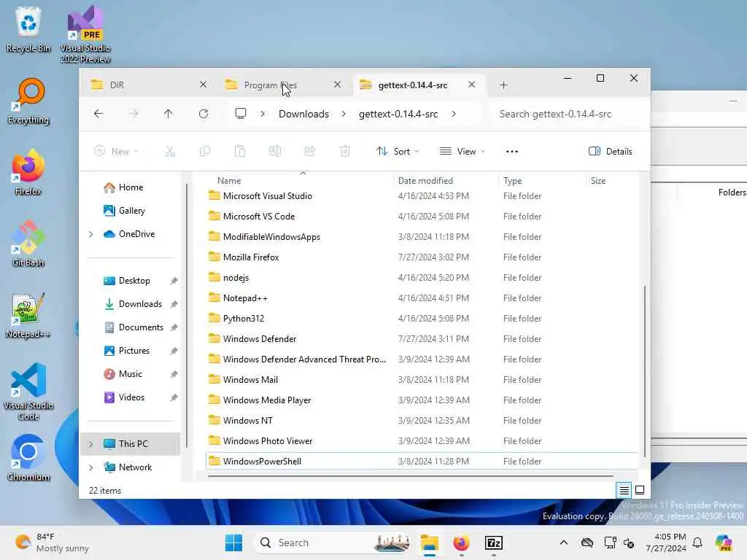Open Gallery in the navigation pane
Image resolution: width=747 pixels, height=560 pixels.
pyautogui.click(x=131, y=211)
